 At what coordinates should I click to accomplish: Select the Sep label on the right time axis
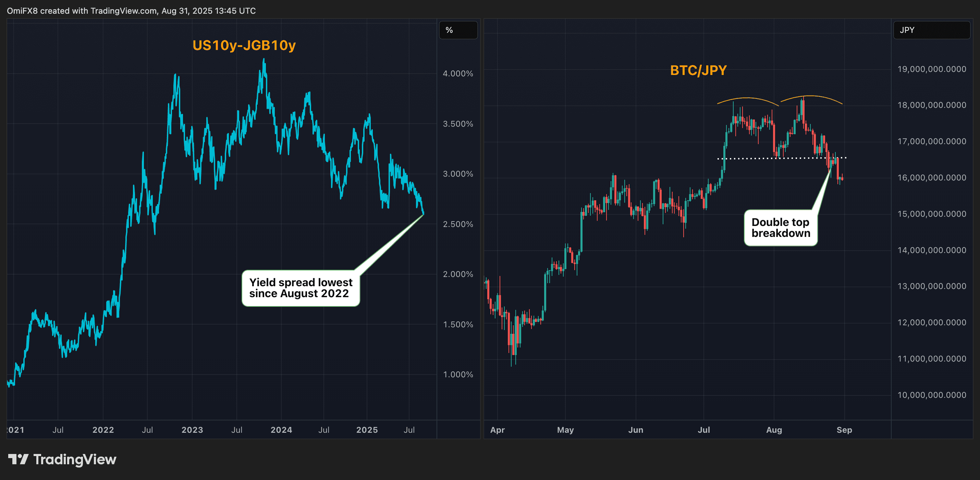point(845,430)
